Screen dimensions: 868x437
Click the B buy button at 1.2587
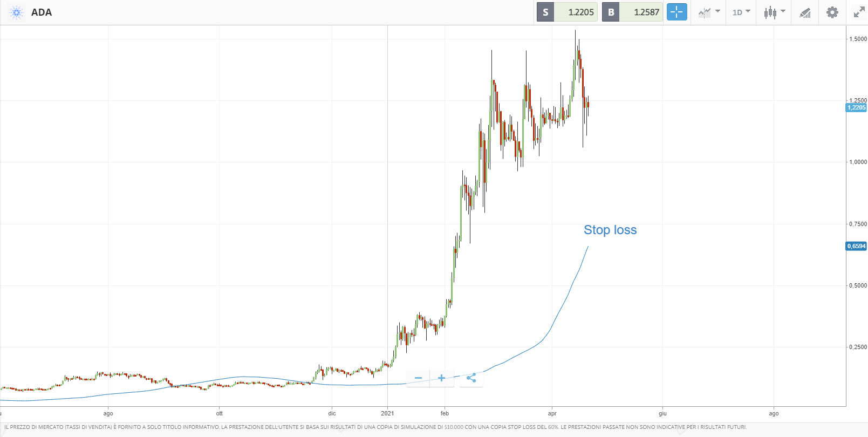point(632,12)
